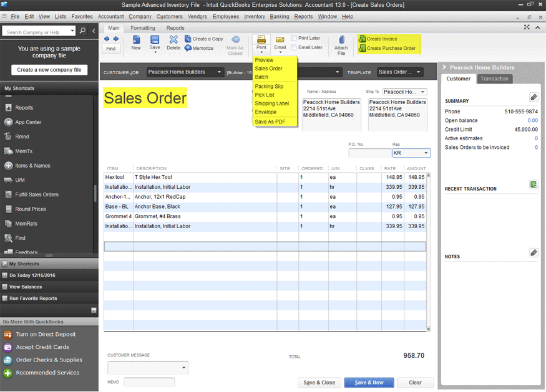546x392 pixels.
Task: Collapse Peacock Home Builders side panel
Action: 444,67
